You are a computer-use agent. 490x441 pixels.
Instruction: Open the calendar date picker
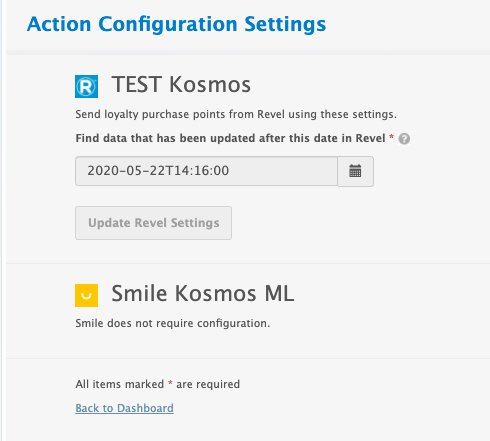click(x=355, y=171)
